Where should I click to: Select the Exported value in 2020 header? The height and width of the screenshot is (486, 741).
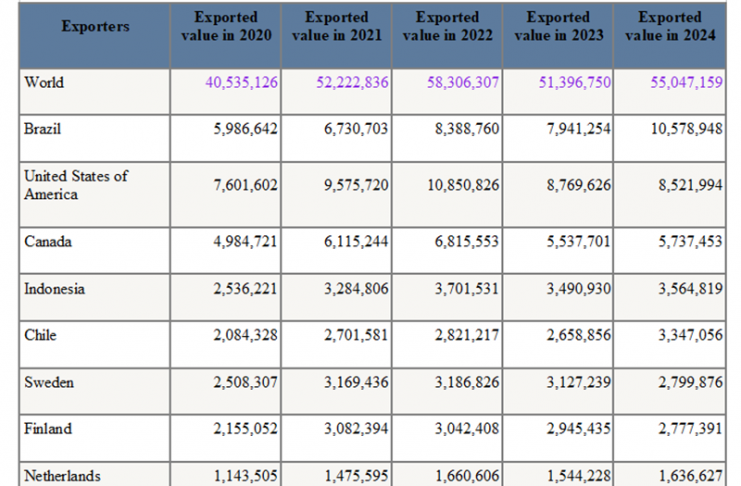[225, 27]
